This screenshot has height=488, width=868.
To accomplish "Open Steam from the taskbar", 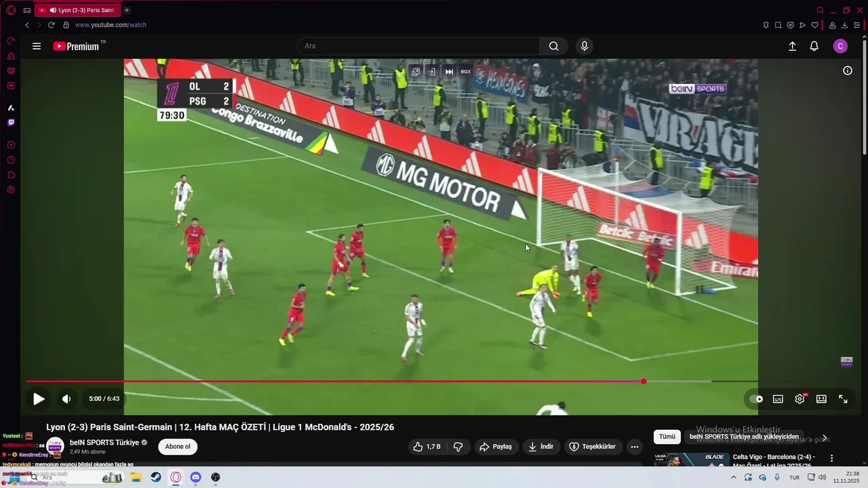I will [156, 477].
